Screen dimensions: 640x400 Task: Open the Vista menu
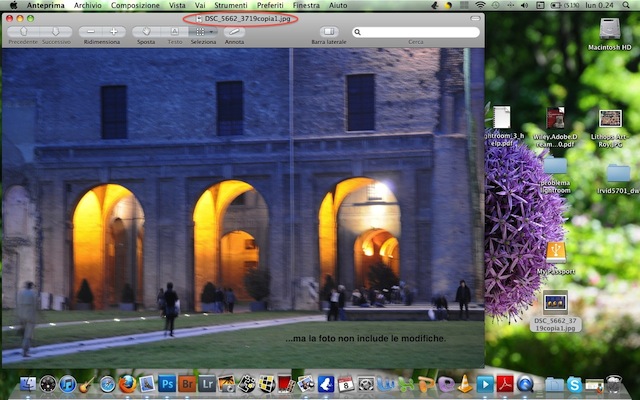(177, 5)
